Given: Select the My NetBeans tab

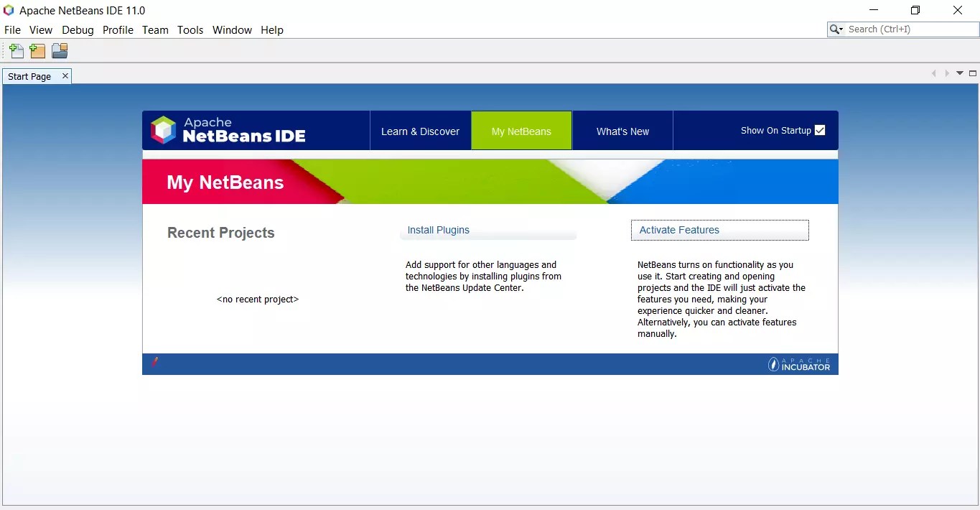Looking at the screenshot, I should 521,131.
